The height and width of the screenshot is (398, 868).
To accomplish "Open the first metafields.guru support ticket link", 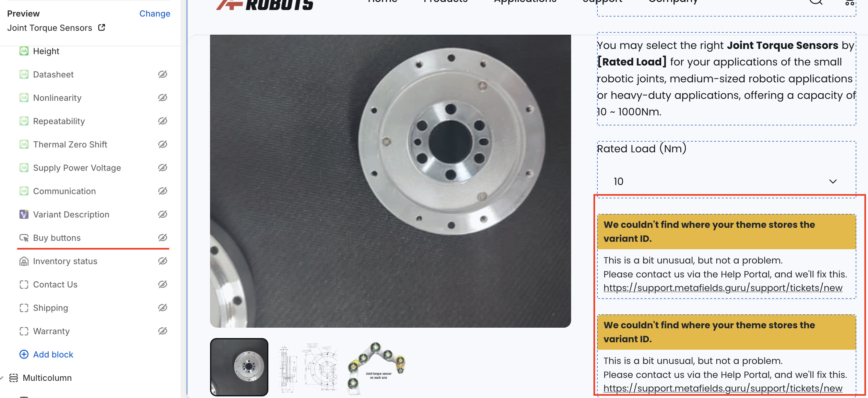I will [722, 288].
